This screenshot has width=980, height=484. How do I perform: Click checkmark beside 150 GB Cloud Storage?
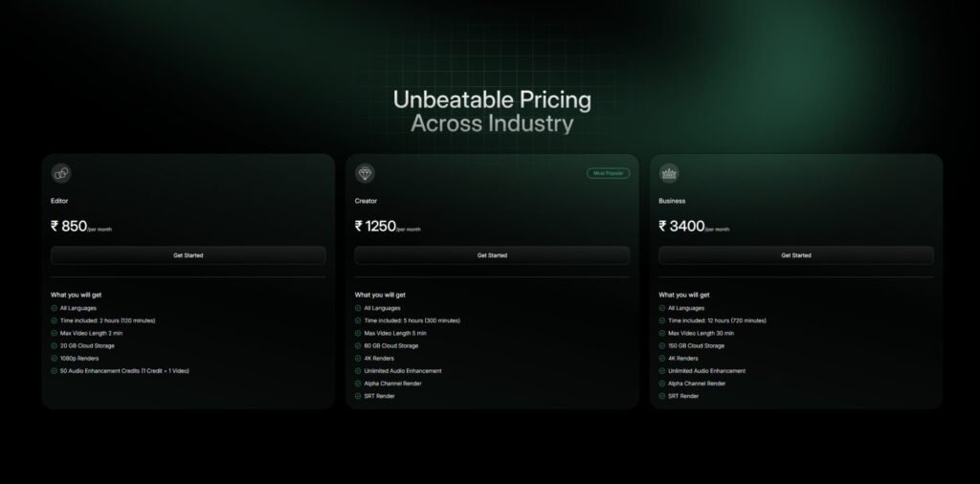pos(662,346)
